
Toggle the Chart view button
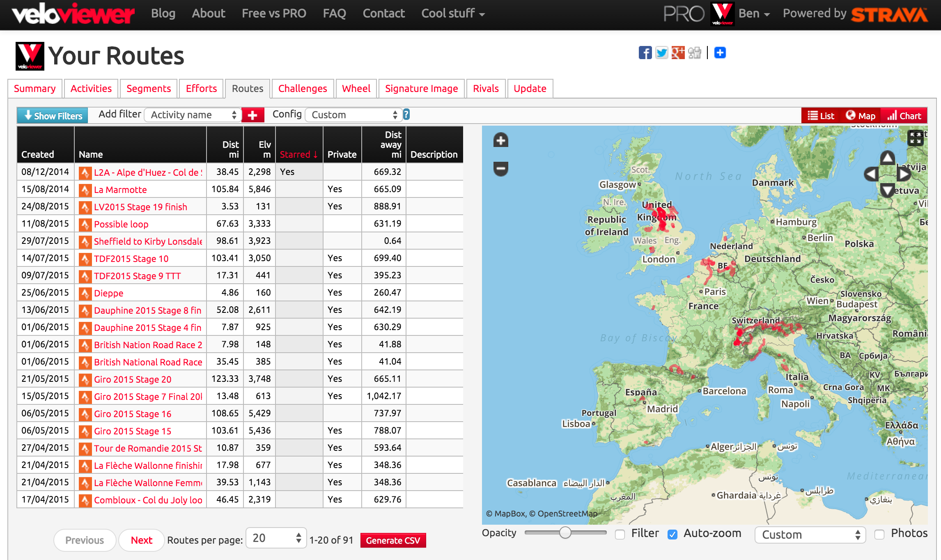pyautogui.click(x=904, y=116)
